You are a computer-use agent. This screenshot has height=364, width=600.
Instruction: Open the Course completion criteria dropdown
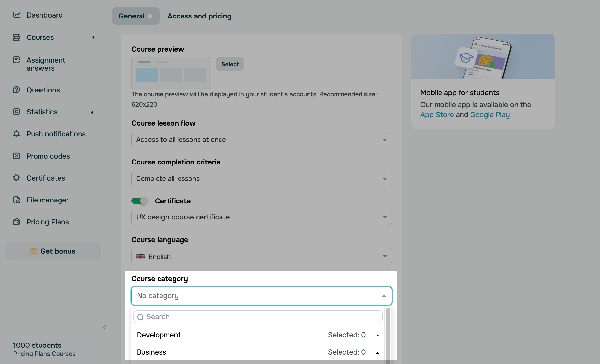click(x=261, y=179)
